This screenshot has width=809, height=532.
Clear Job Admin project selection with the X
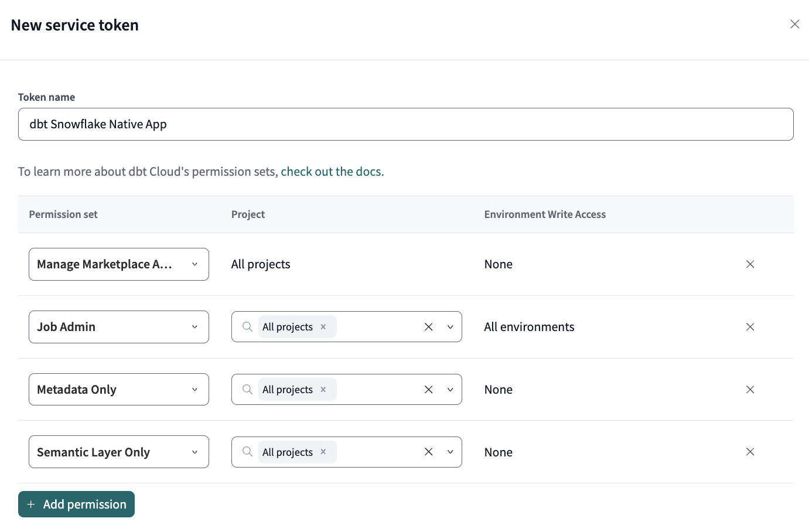(428, 326)
